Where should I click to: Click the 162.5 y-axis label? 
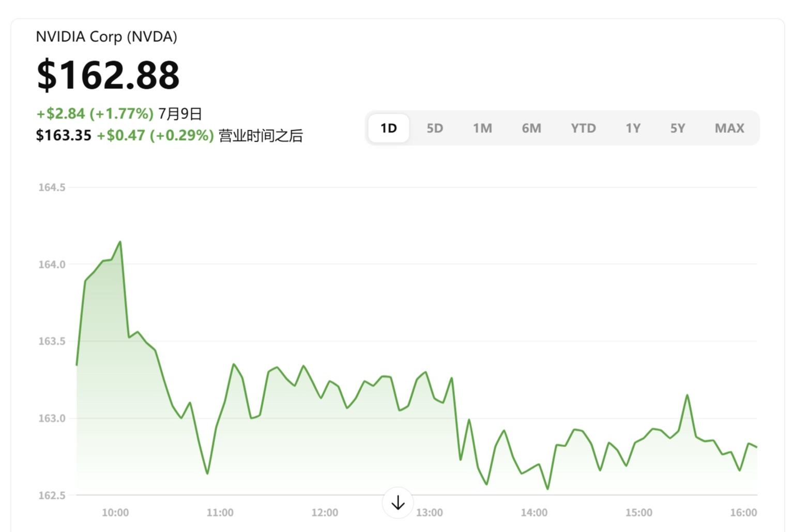[52, 495]
